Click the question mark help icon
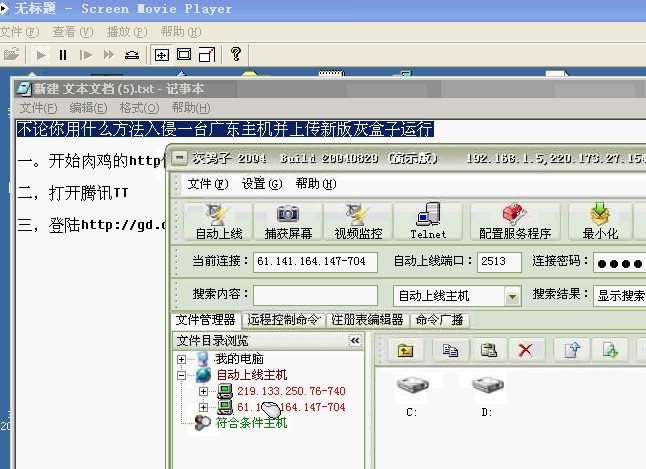Image resolution: width=646 pixels, height=469 pixels. pos(236,54)
